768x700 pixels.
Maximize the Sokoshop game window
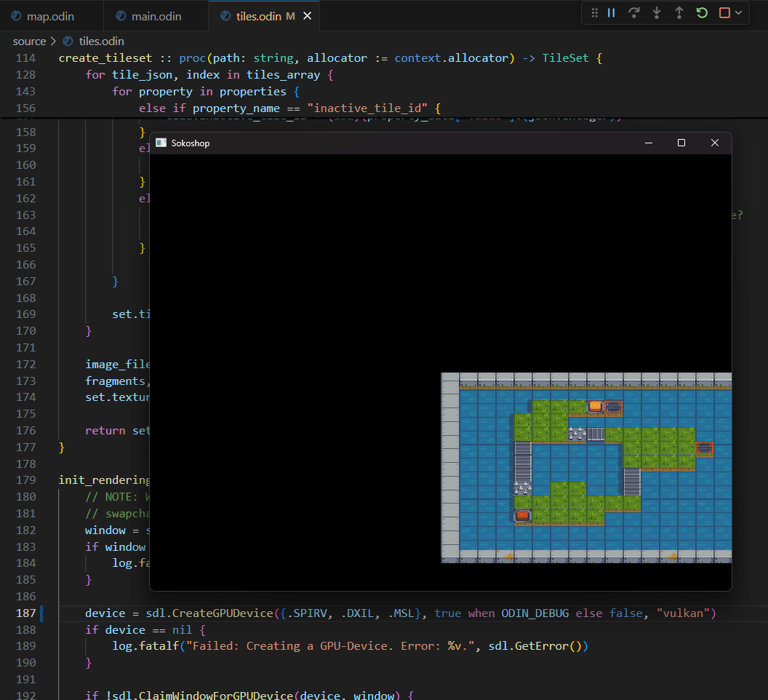681,143
